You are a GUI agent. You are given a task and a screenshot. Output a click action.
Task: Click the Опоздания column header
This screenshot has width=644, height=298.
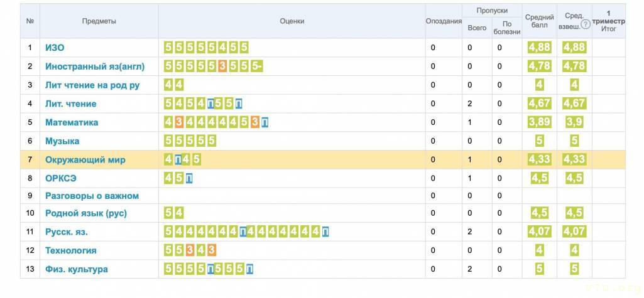pos(444,21)
